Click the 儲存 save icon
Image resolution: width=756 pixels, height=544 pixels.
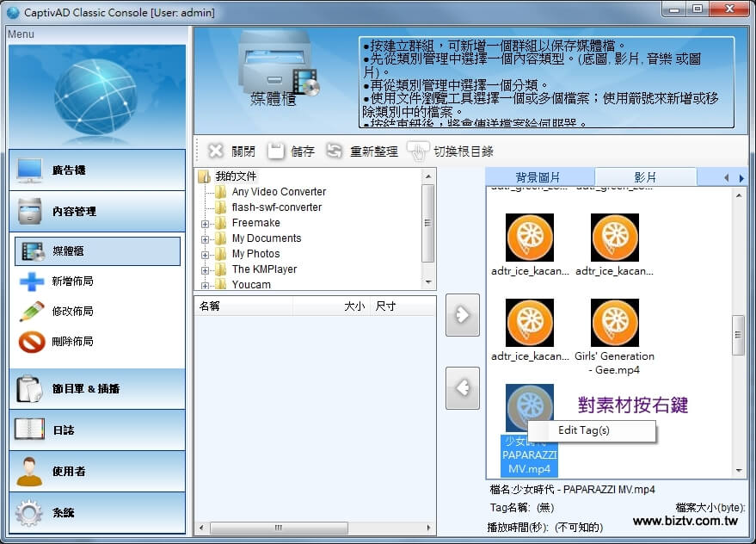(x=275, y=151)
